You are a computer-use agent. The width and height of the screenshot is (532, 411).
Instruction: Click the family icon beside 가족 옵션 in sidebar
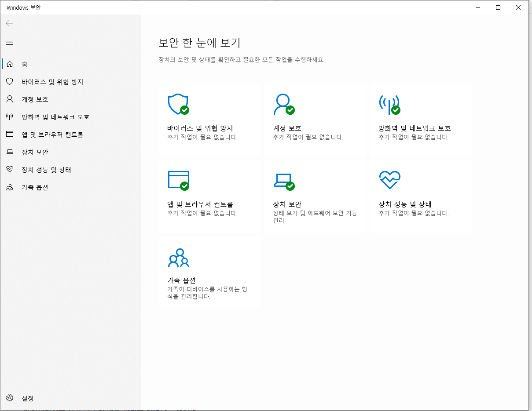10,187
